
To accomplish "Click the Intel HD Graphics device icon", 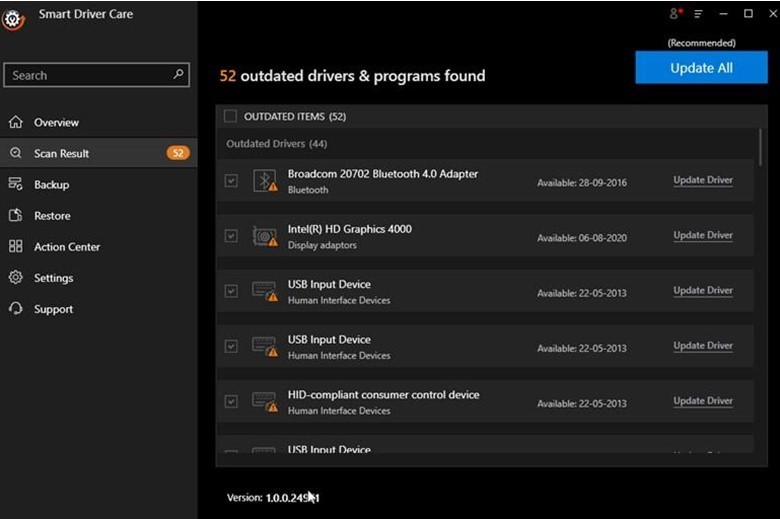I will 265,236.
